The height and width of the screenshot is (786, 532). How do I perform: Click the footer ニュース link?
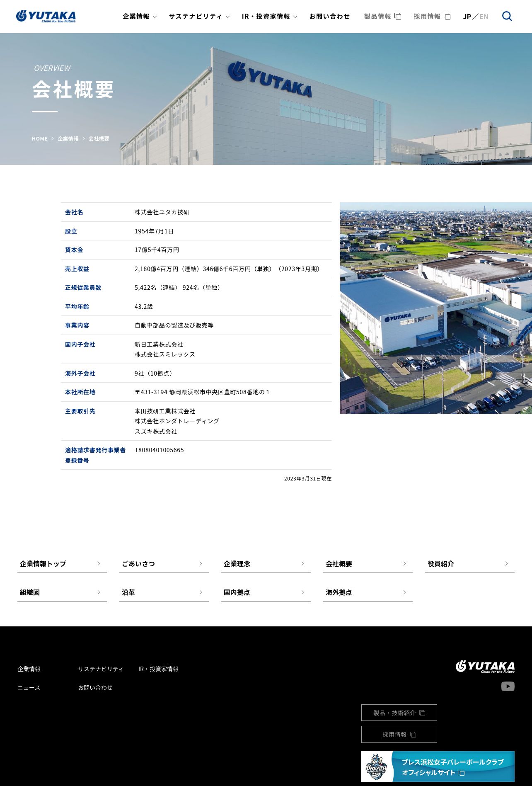tap(29, 687)
